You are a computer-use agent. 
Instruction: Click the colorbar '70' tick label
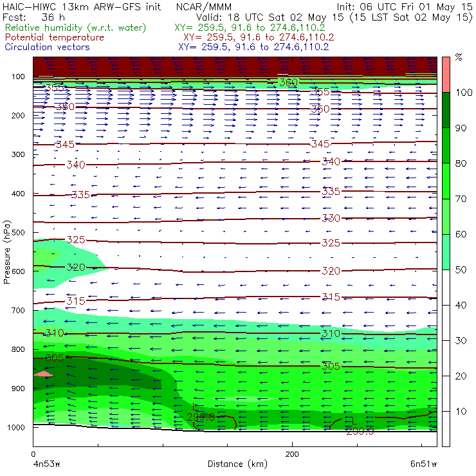pos(461,199)
